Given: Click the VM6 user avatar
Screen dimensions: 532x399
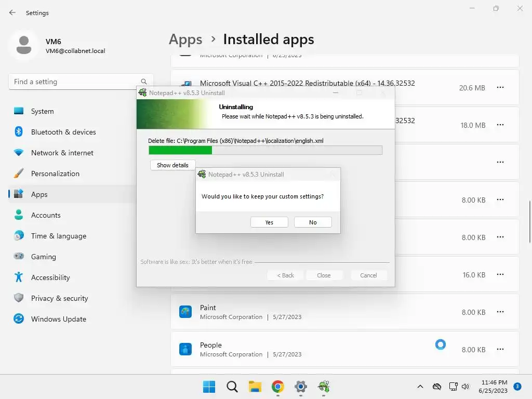Looking at the screenshot, I should tap(24, 45).
